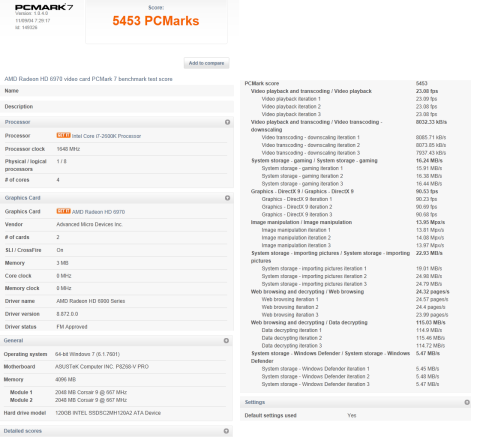Click System storage gaming iteration 2 row

[352, 176]
